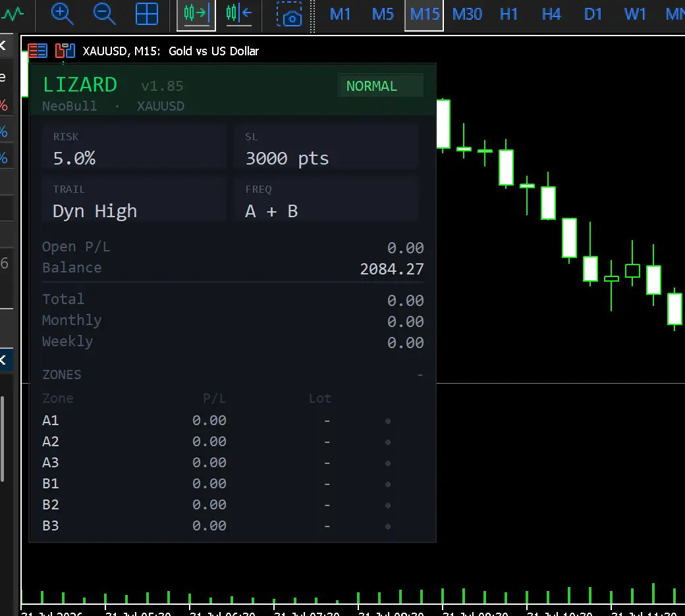Click the one-click trading panel icon
Viewport: 685px width, 616px height.
65,51
